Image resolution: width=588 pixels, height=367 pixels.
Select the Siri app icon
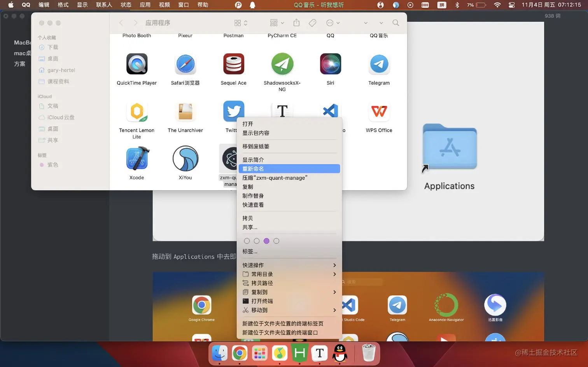coord(330,64)
